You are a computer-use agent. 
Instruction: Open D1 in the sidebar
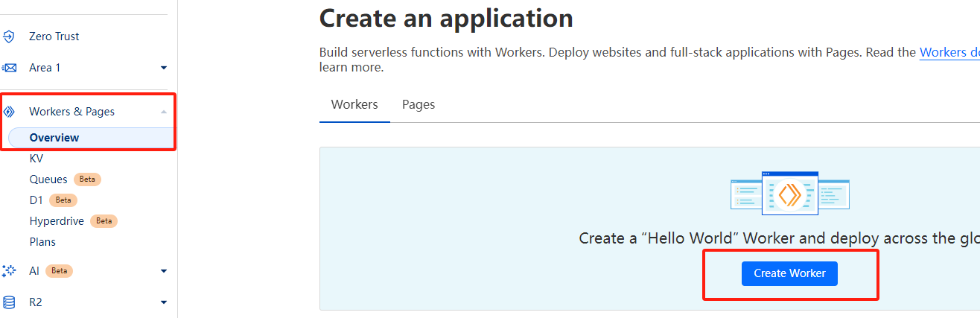[36, 200]
